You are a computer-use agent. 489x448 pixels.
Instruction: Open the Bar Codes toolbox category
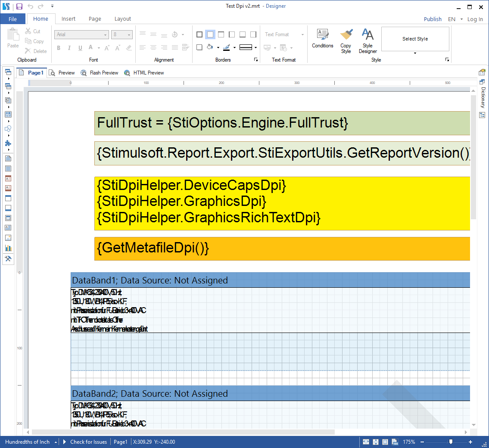8,115
